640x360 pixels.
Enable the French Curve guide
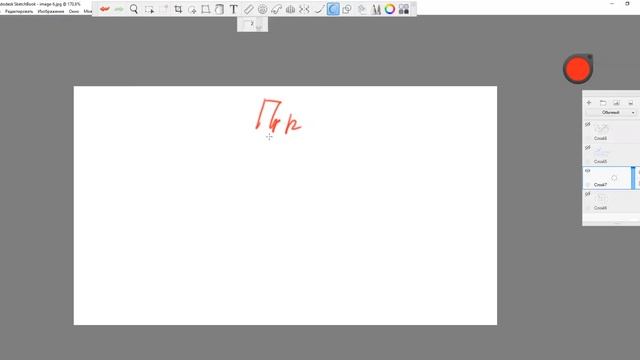pos(276,9)
